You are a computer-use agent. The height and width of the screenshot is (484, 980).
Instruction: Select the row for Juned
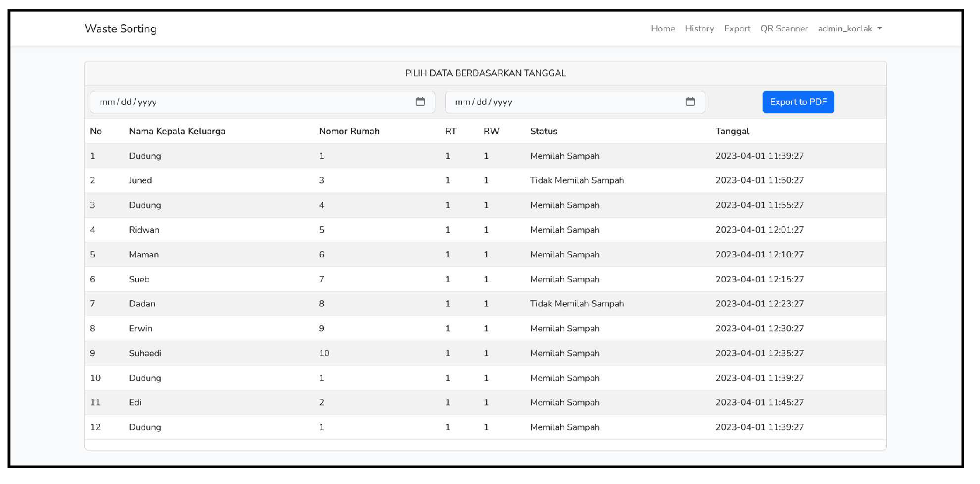tap(140, 180)
